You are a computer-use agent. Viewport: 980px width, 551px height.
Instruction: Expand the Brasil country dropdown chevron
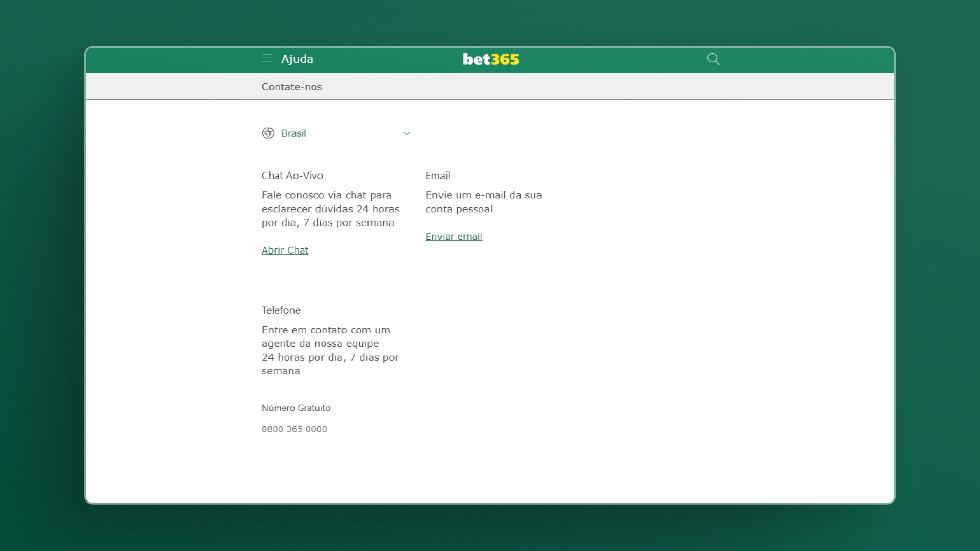tap(407, 133)
